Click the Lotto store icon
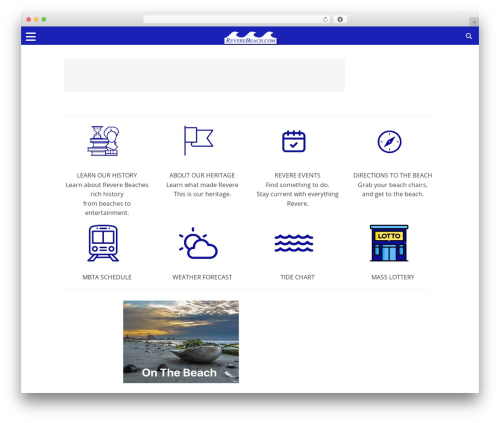The image size is (500, 423). [x=389, y=243]
